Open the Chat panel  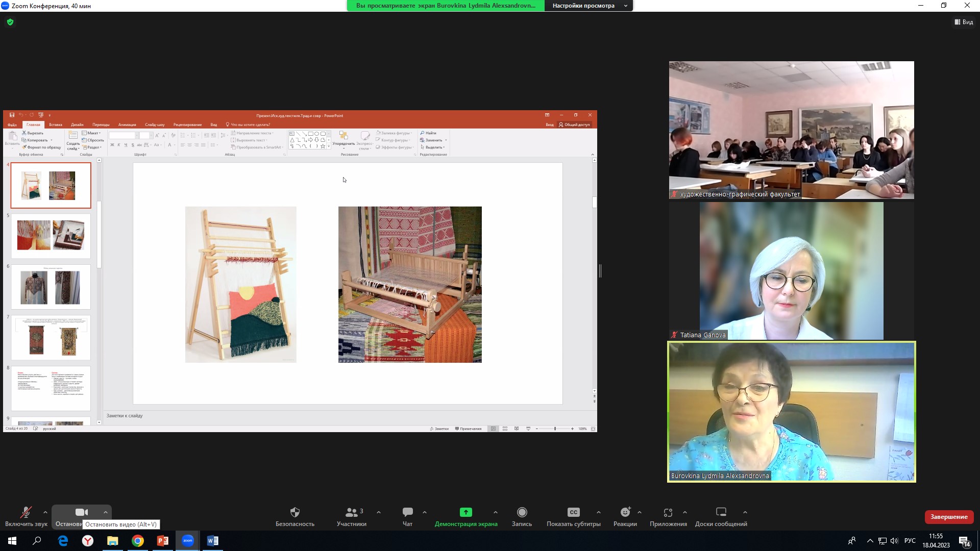tap(407, 512)
